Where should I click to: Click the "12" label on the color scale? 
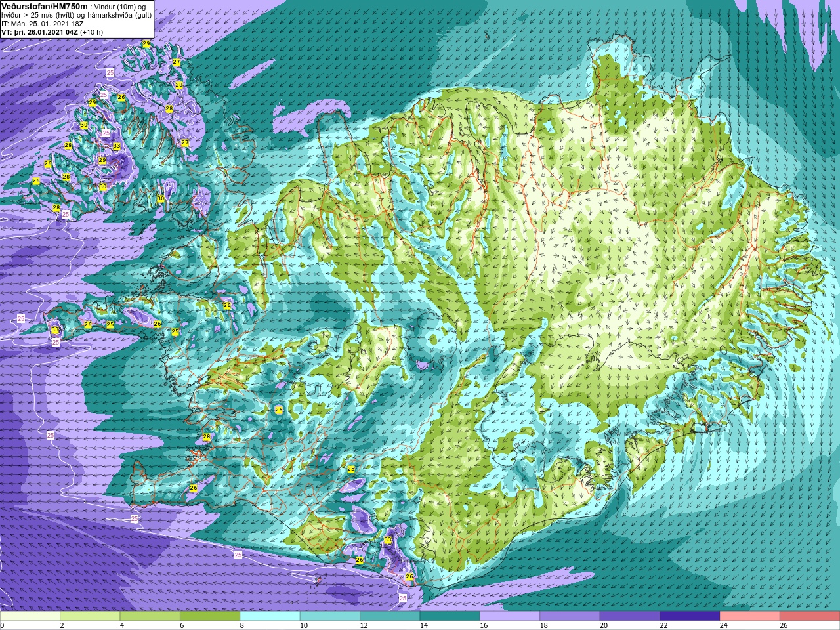coord(364,625)
